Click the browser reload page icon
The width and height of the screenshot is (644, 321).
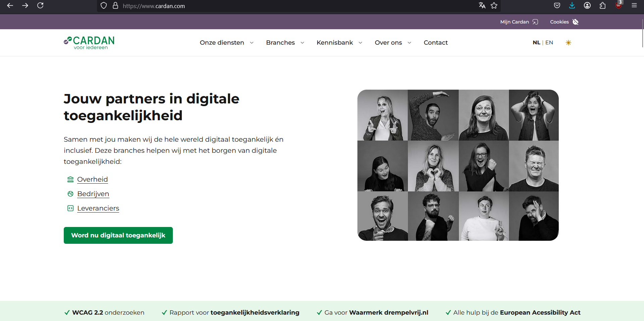click(x=40, y=5)
